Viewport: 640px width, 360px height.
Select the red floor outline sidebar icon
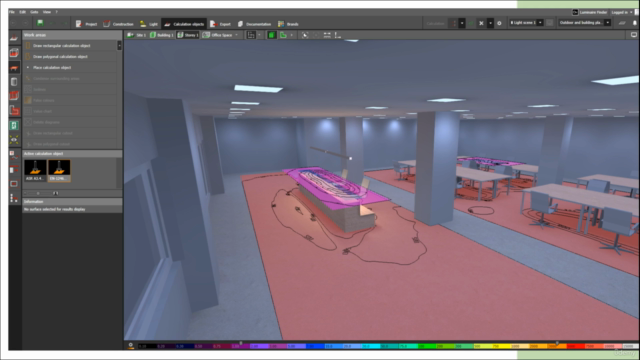[14, 110]
